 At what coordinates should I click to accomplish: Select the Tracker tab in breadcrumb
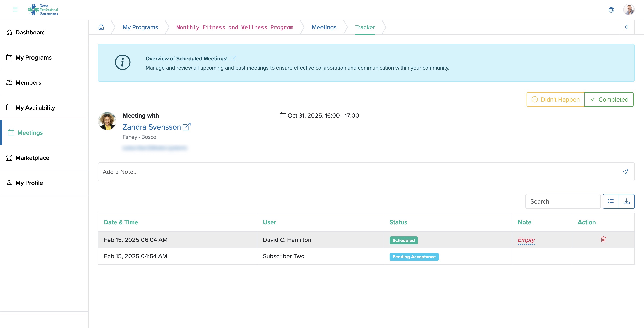(365, 27)
